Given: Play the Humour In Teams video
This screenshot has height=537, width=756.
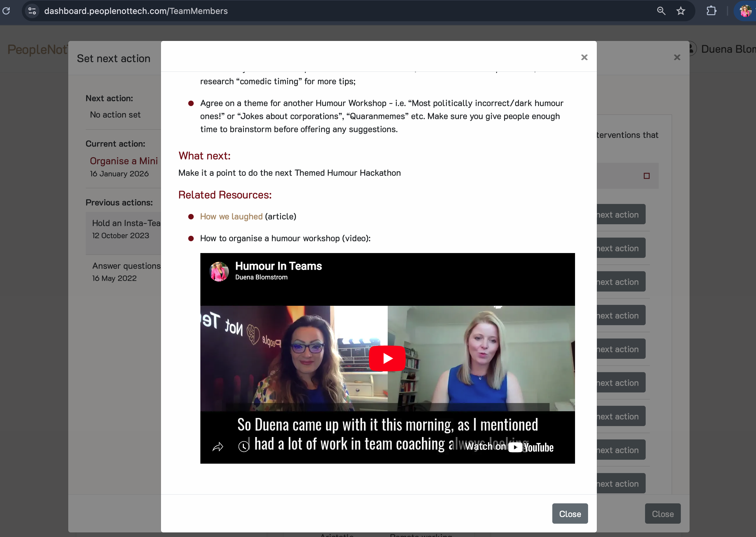Looking at the screenshot, I should click(x=387, y=359).
